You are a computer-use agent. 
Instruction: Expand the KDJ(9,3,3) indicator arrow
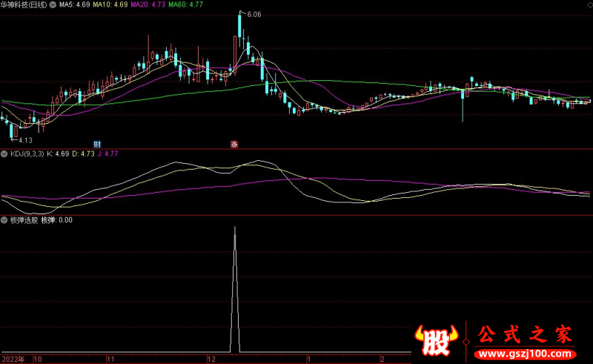click(x=4, y=154)
